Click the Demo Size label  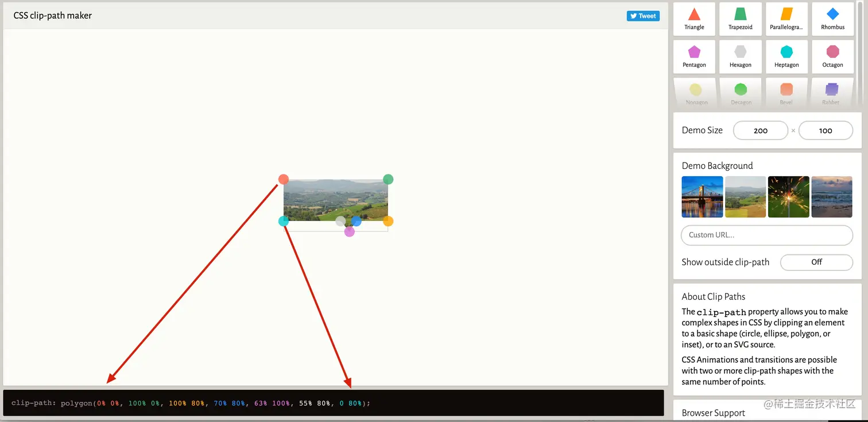[x=702, y=130]
